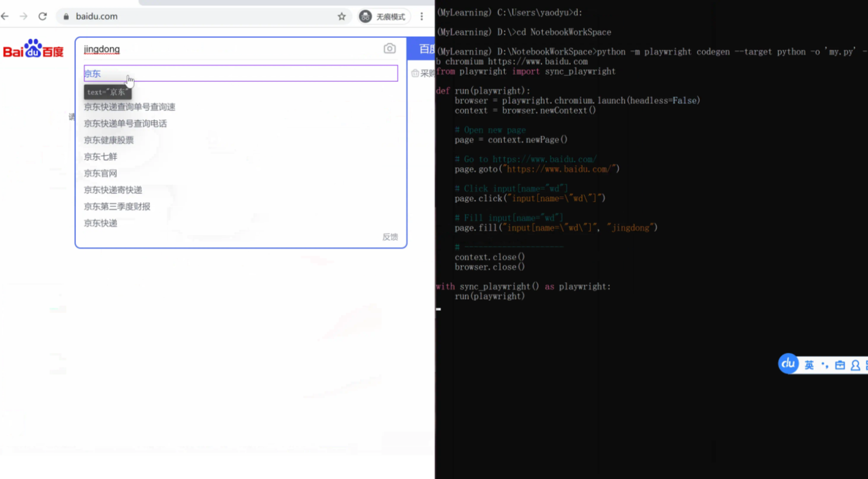
Task: Select suggestion 京东快递单号查询电话
Action: click(125, 123)
